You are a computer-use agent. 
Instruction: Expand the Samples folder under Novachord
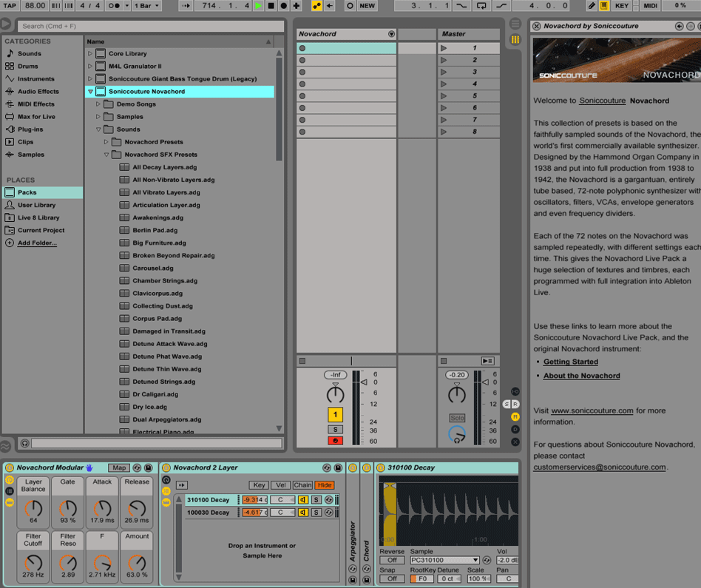pos(98,116)
